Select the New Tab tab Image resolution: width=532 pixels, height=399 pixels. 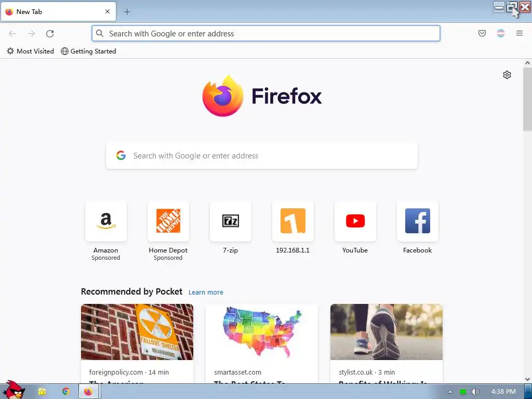coord(58,11)
